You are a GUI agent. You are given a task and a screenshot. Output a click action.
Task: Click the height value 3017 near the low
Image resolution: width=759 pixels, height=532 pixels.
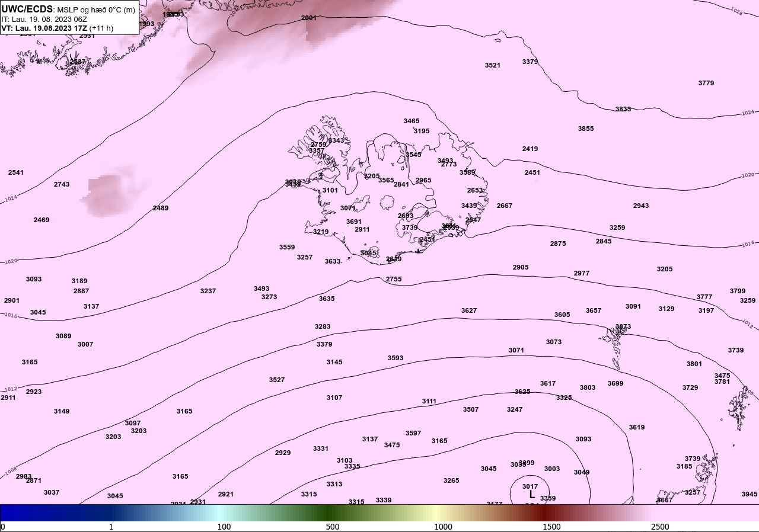click(x=530, y=486)
